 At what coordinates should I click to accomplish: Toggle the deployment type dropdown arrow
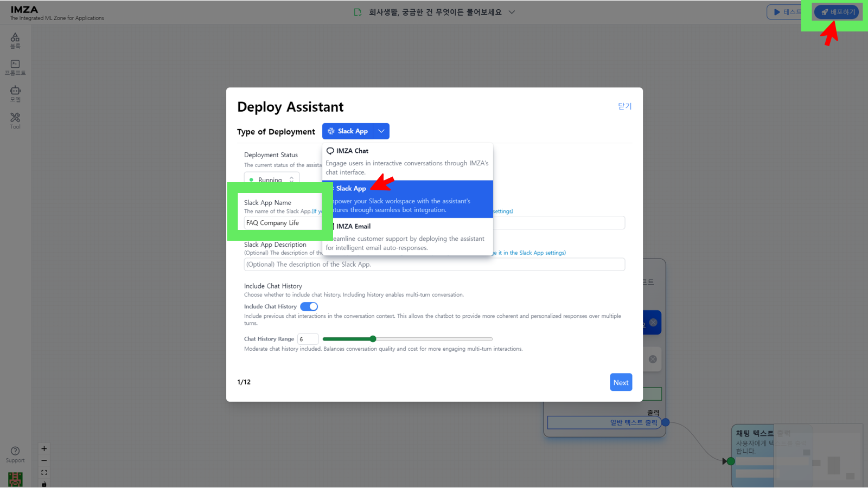[381, 131]
